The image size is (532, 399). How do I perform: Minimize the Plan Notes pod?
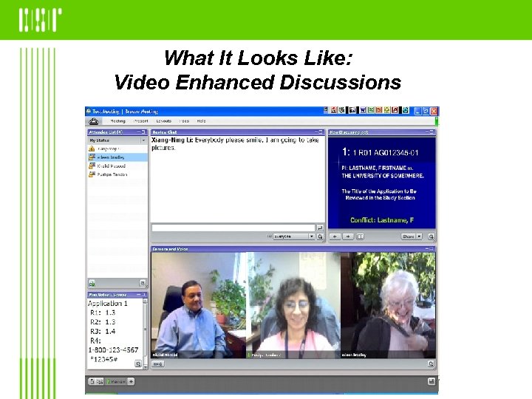(139, 295)
